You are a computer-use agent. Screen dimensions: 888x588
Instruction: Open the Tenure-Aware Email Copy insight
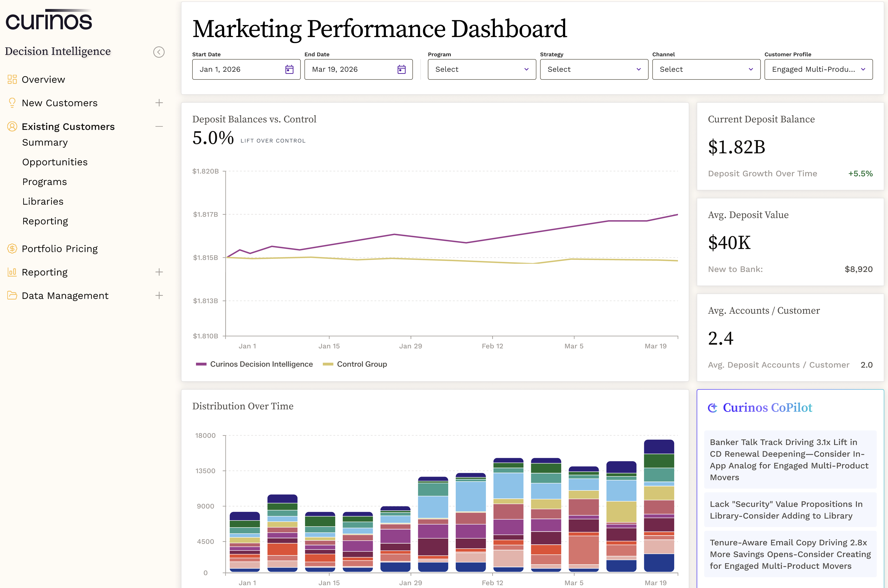[790, 554]
